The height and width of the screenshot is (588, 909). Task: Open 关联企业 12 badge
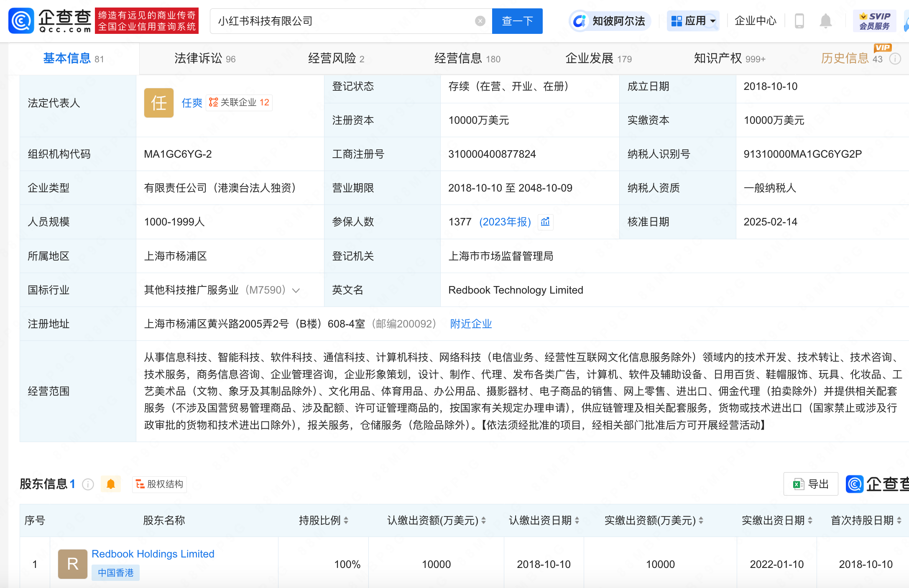tap(239, 102)
